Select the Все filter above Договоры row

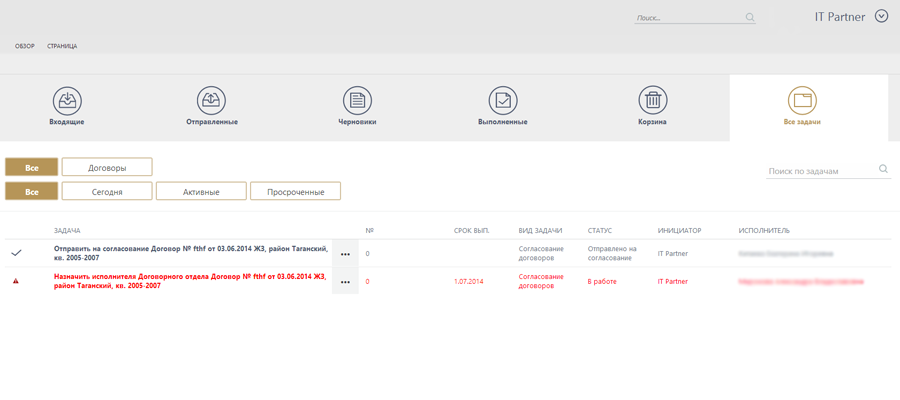tap(32, 167)
